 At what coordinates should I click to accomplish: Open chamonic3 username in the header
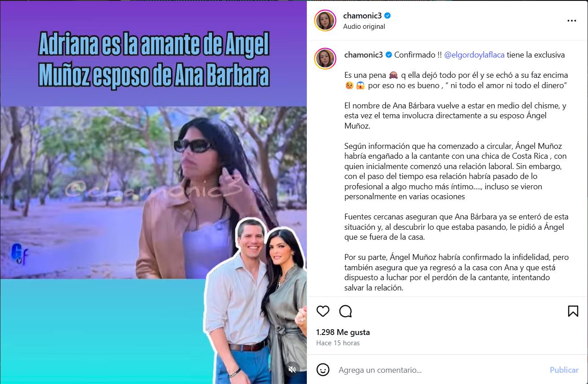click(x=363, y=16)
